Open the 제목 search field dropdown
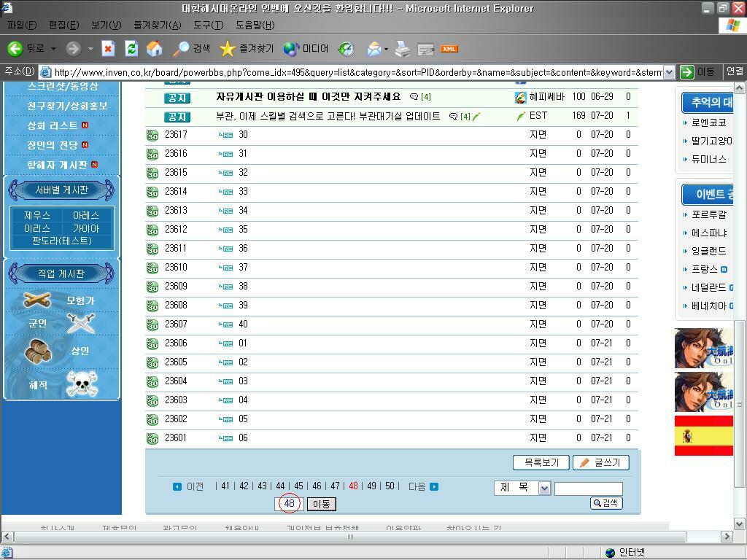 click(543, 489)
